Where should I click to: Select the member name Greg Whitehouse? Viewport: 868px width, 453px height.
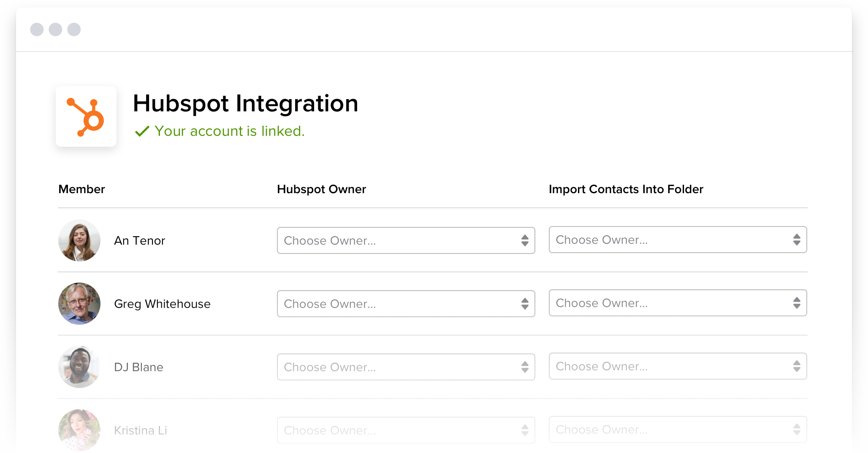pyautogui.click(x=162, y=304)
